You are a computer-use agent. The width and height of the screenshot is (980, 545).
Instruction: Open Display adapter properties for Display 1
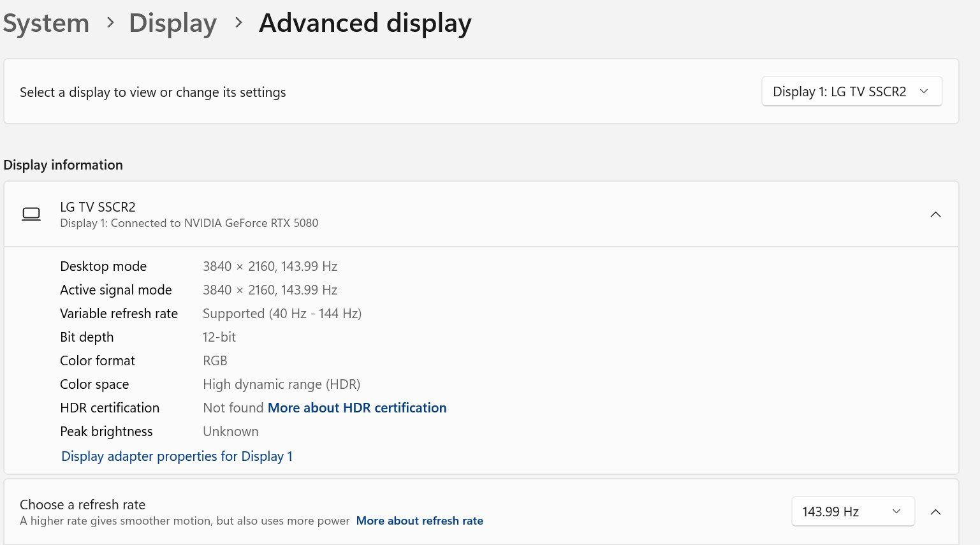pyautogui.click(x=177, y=456)
